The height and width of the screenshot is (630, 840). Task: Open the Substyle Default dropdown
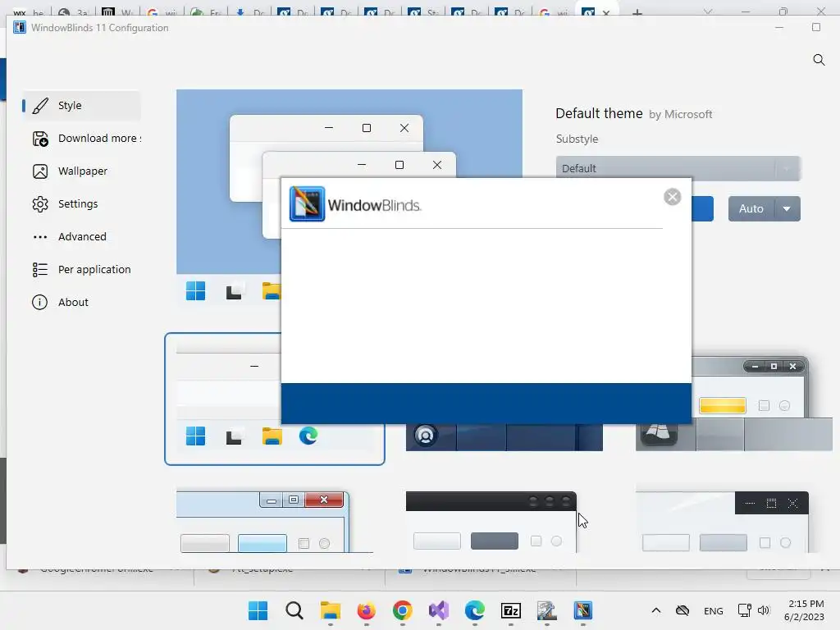click(x=678, y=168)
